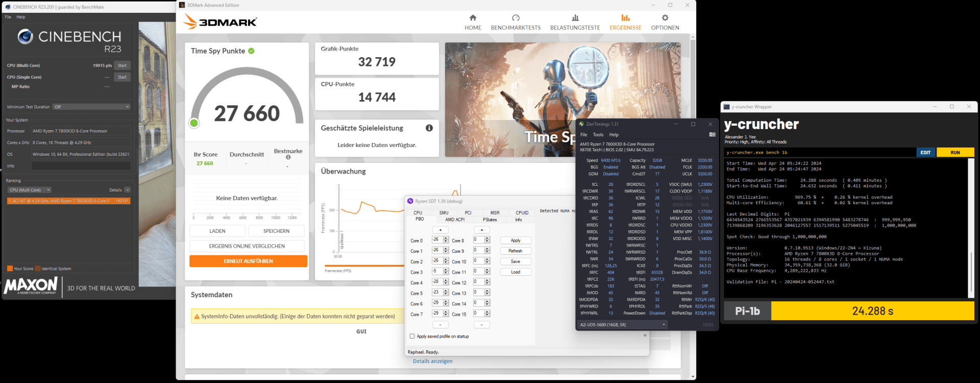Switch to SMU tab in Ryzen SDT
This screenshot has height=383, width=980.
click(444, 213)
